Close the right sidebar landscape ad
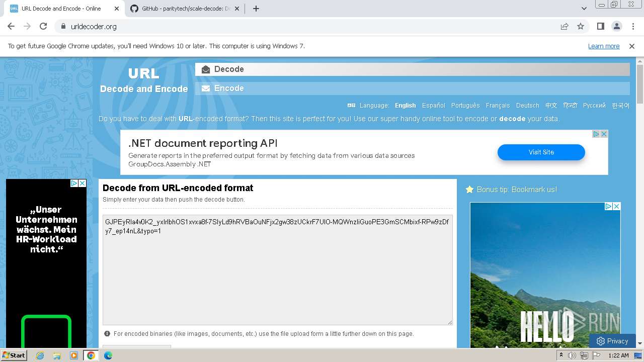 (x=617, y=206)
